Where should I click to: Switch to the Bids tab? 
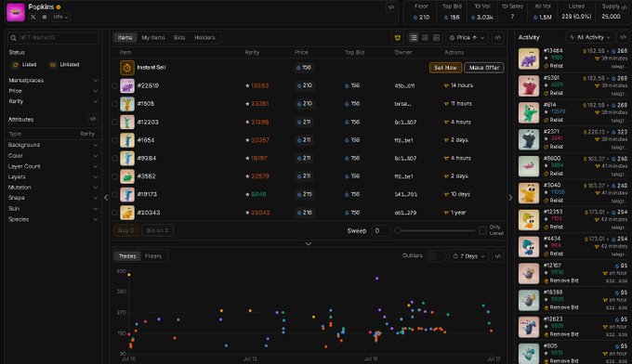[179, 37]
